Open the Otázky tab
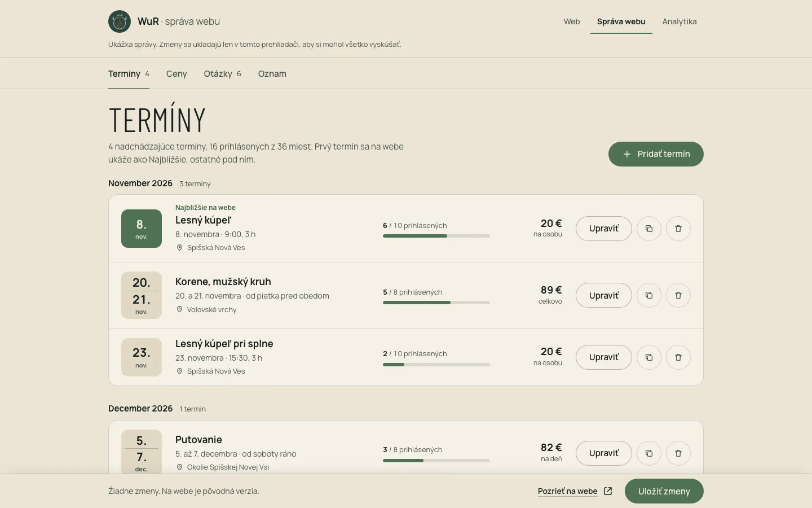 pos(223,74)
